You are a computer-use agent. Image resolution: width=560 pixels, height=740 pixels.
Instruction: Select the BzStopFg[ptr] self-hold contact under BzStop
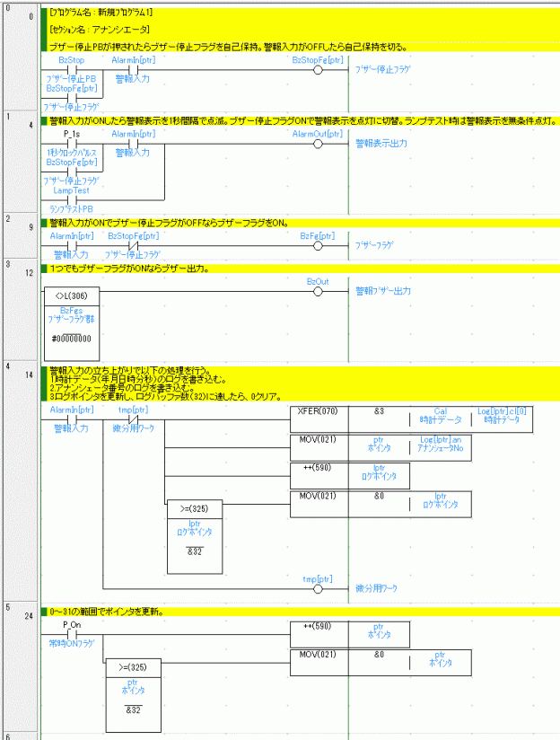[72, 98]
